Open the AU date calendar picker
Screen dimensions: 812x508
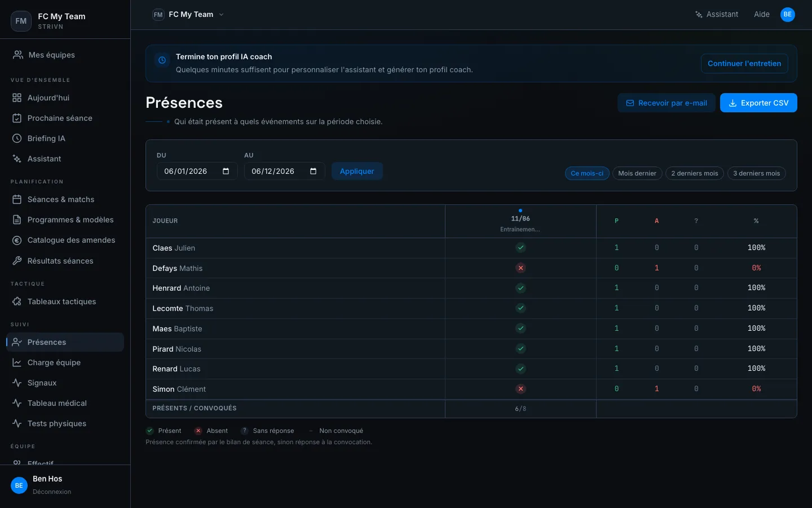[x=314, y=171]
